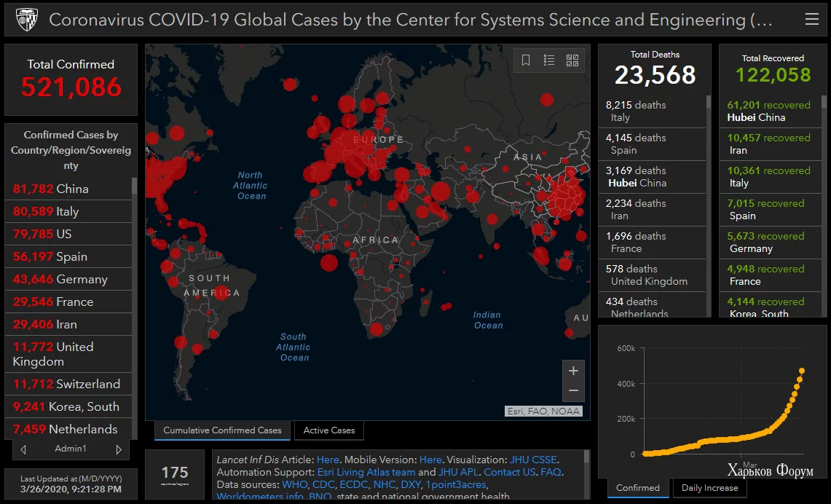Image resolution: width=831 pixels, height=504 pixels.
Task: Select China in confirmed cases list
Action: tap(68, 189)
